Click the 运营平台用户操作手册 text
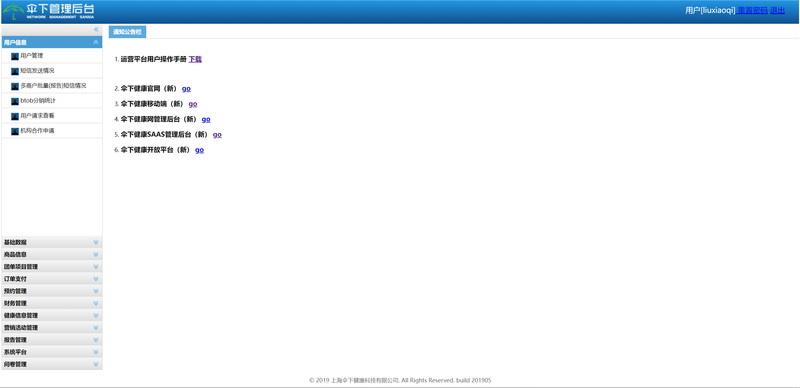Viewport: 800px width, 388px height. click(x=154, y=59)
